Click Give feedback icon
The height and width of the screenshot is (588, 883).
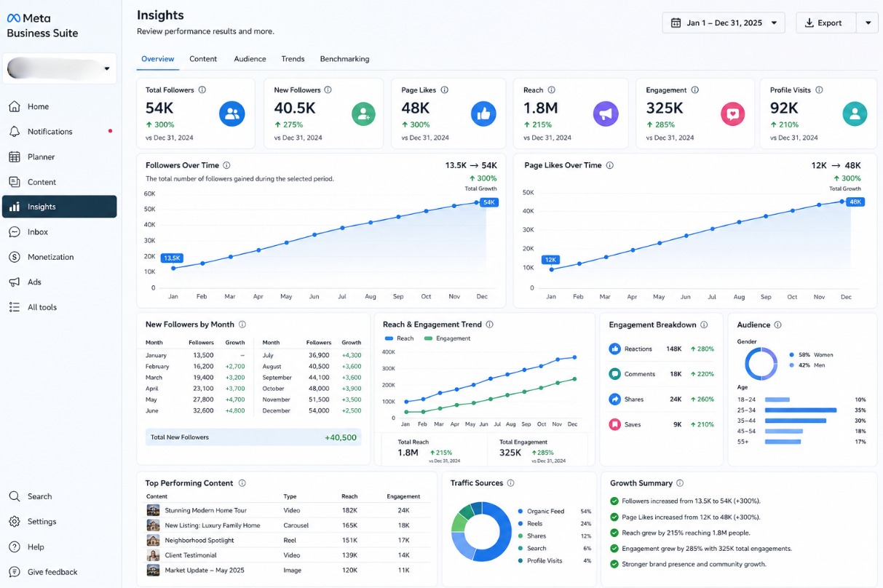coord(14,572)
